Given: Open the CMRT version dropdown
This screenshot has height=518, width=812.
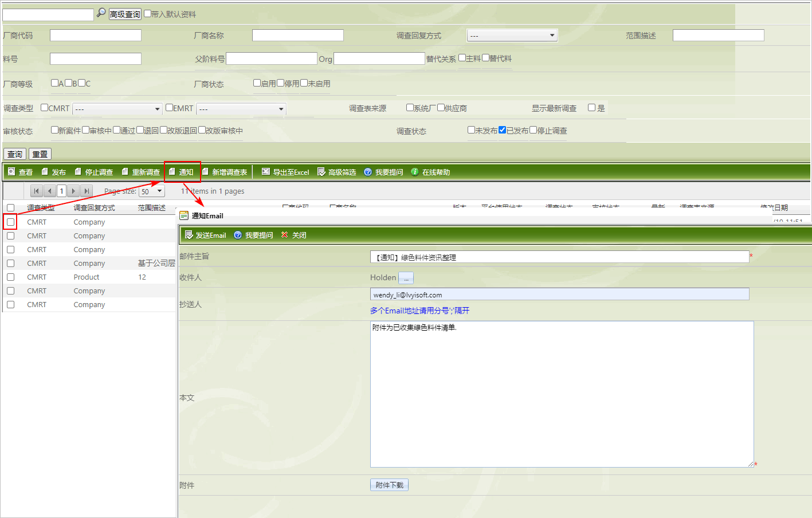Looking at the screenshot, I should point(117,109).
